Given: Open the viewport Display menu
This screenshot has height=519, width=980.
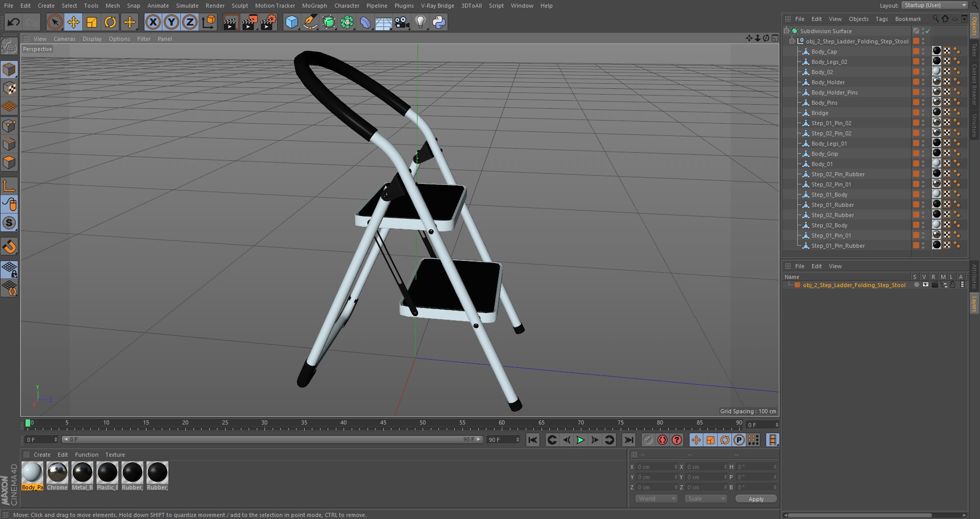Looking at the screenshot, I should click(x=92, y=39).
